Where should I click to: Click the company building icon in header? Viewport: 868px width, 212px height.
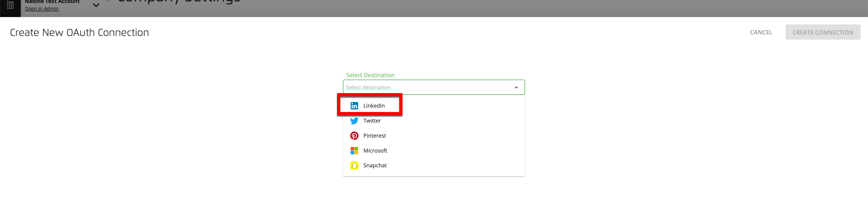(x=10, y=5)
